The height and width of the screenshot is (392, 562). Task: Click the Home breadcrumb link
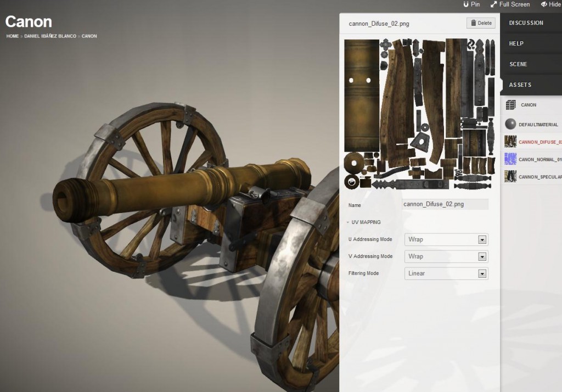click(13, 36)
